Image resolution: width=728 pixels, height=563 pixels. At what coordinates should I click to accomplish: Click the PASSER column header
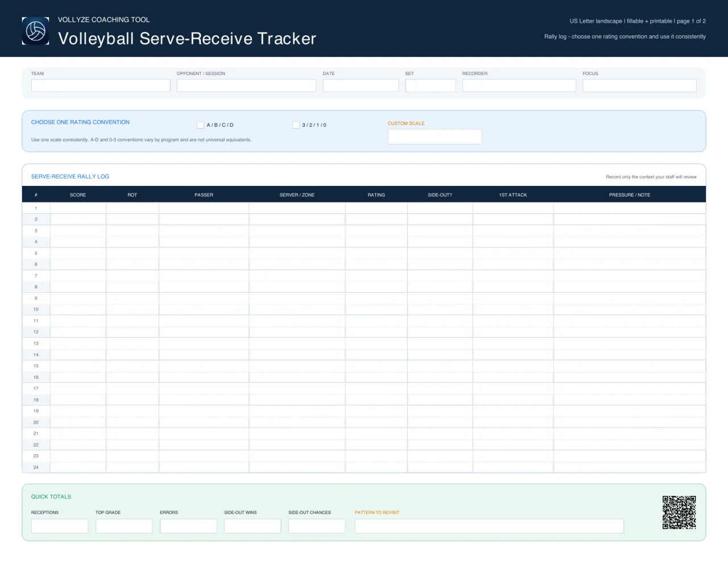coord(204,195)
